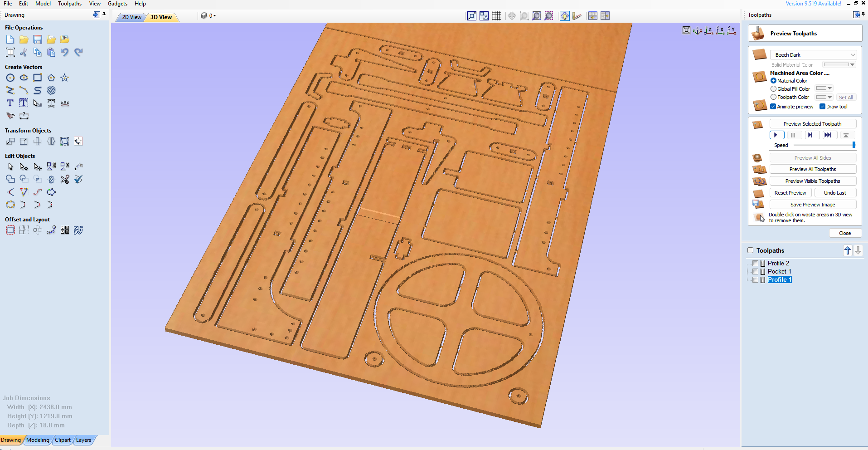Open the Draw Text tool
The height and width of the screenshot is (450, 868).
(x=10, y=103)
